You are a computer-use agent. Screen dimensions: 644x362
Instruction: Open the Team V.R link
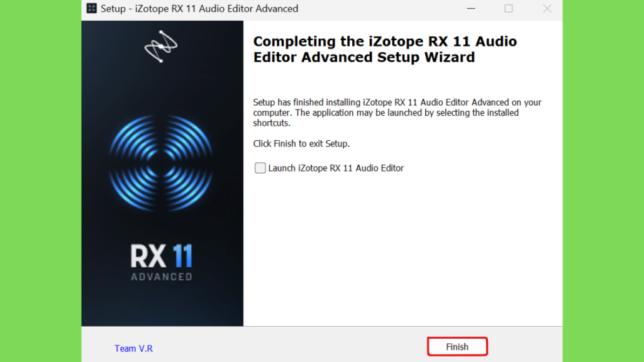[x=133, y=348]
